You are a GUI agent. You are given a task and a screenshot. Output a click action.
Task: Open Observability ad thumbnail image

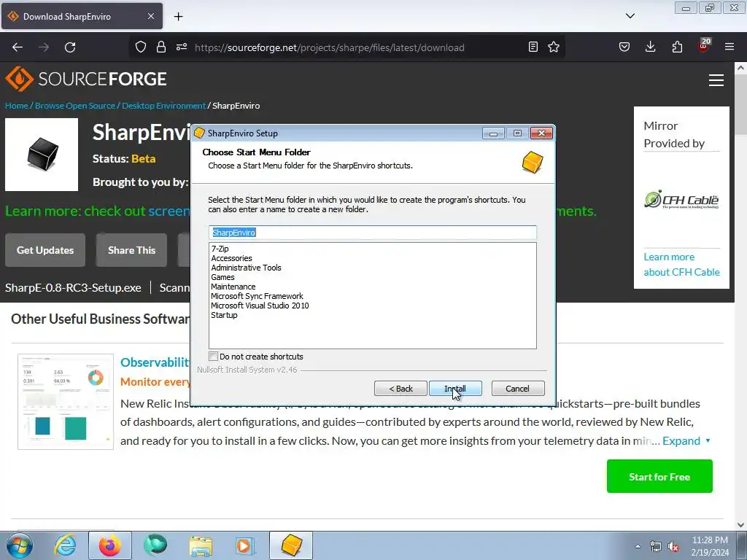(x=66, y=402)
